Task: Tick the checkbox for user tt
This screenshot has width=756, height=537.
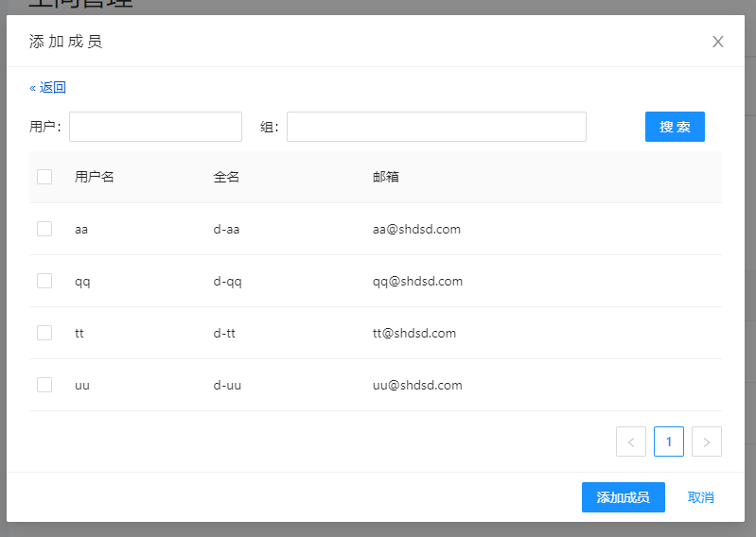Action: pyautogui.click(x=44, y=333)
